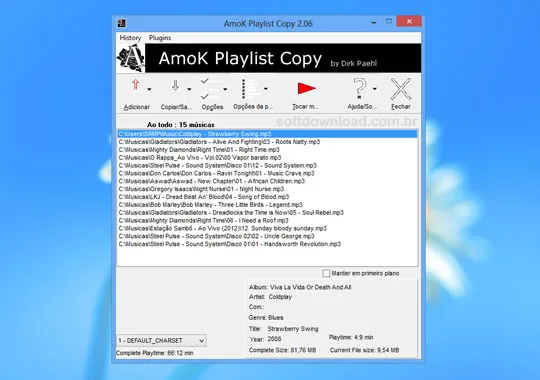Close window with red X button
This screenshot has width=540, height=380.
coord(409,21)
